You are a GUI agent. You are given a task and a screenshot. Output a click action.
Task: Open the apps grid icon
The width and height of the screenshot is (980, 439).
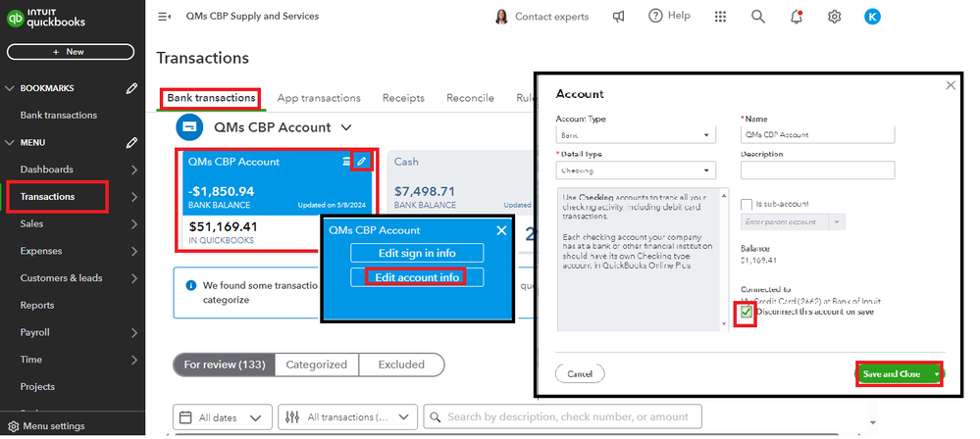click(720, 17)
